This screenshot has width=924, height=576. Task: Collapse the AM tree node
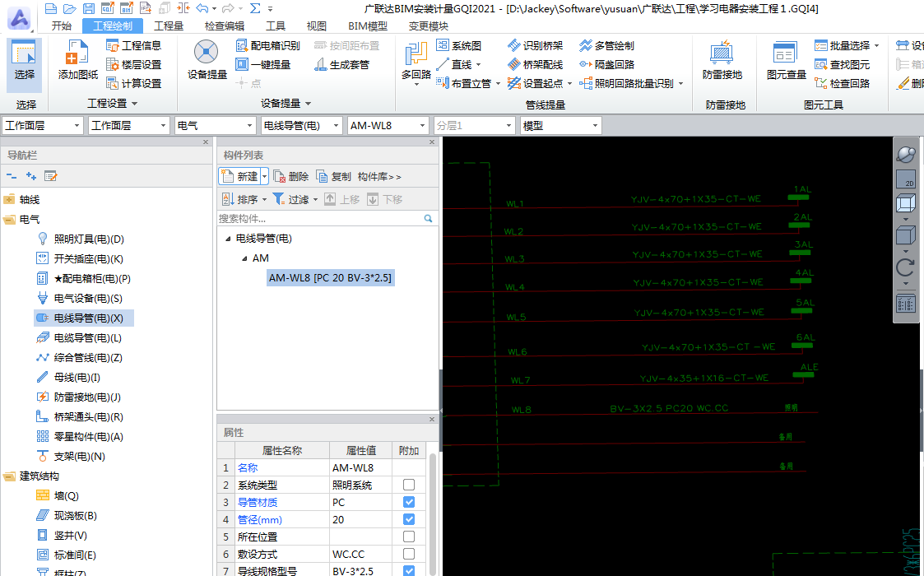click(x=244, y=258)
